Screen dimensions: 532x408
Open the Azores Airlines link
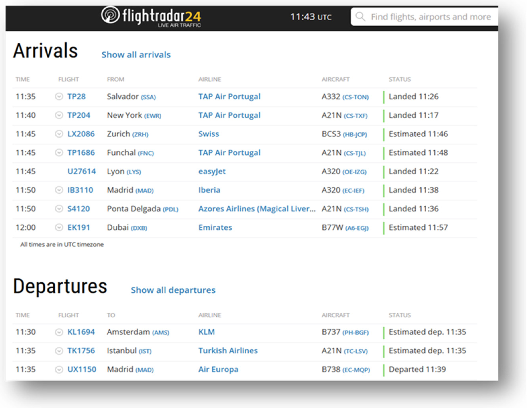click(x=257, y=209)
